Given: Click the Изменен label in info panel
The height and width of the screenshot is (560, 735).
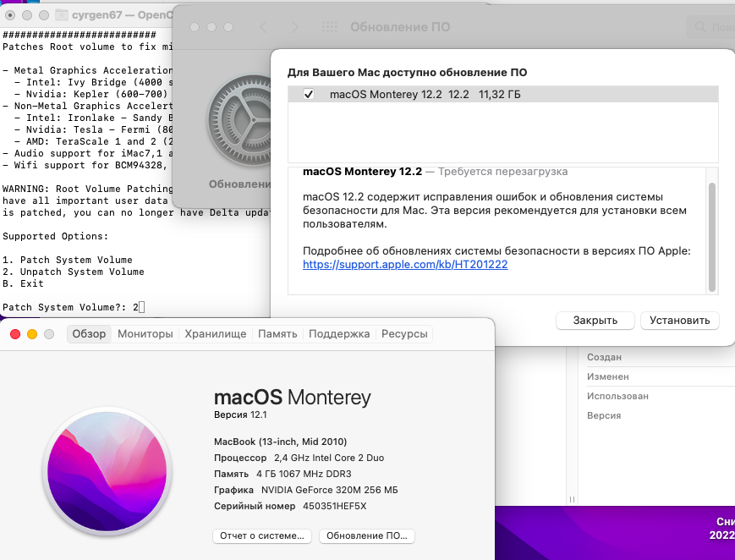Looking at the screenshot, I should (608, 376).
